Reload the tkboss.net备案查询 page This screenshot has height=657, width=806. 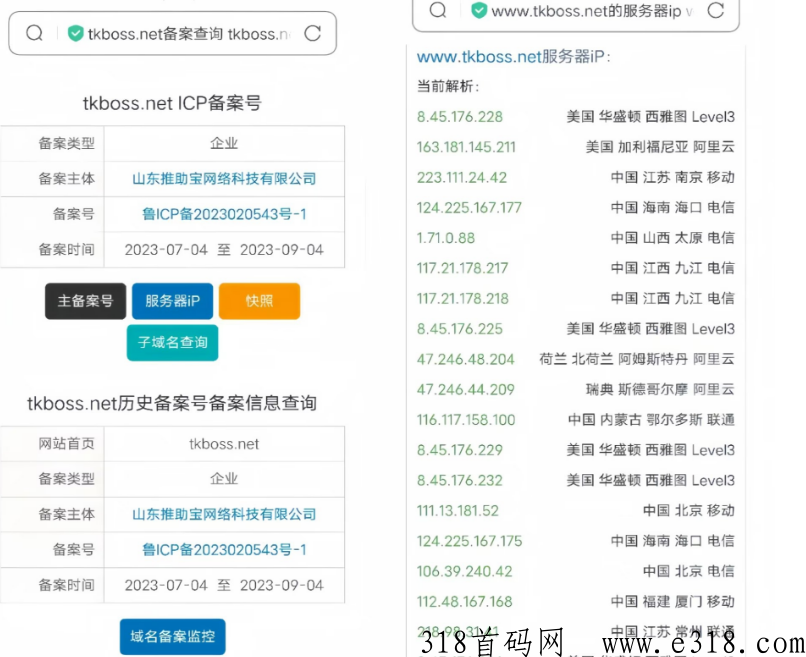click(x=313, y=33)
